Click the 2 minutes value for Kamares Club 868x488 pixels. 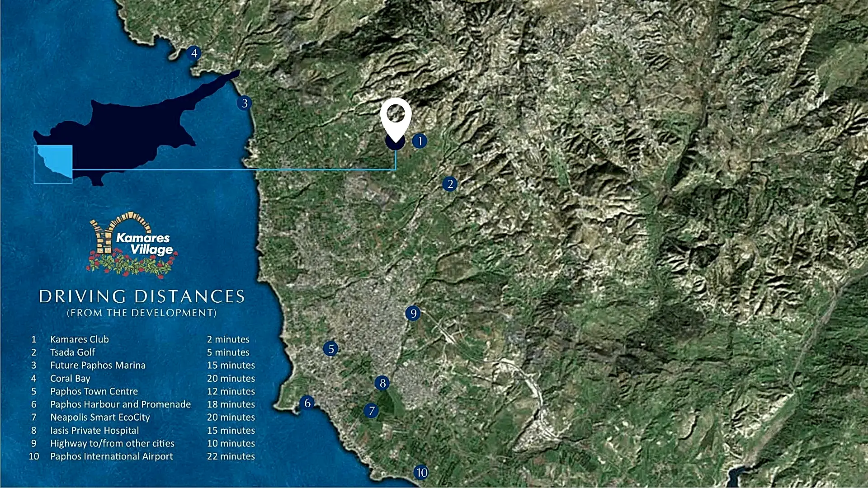pos(228,339)
